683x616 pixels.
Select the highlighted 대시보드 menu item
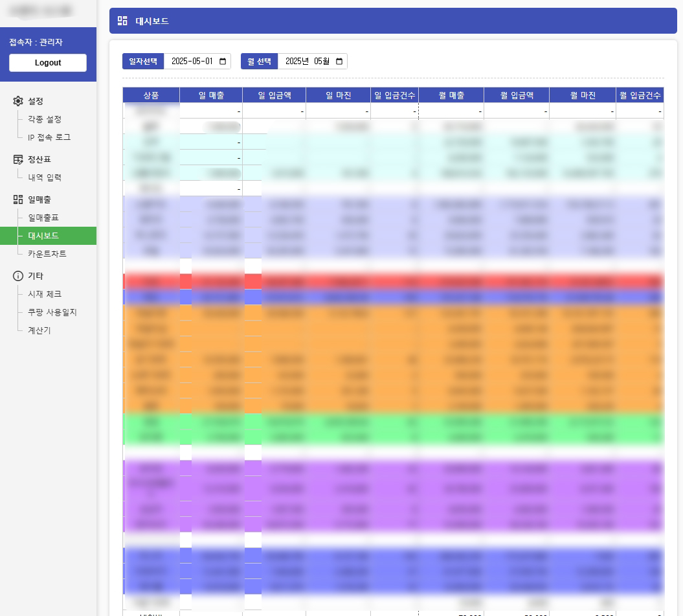43,236
